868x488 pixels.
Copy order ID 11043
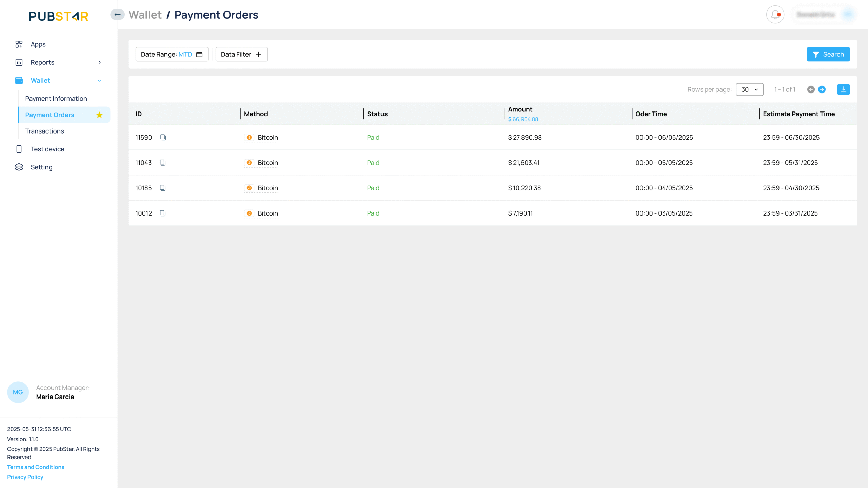tap(163, 163)
